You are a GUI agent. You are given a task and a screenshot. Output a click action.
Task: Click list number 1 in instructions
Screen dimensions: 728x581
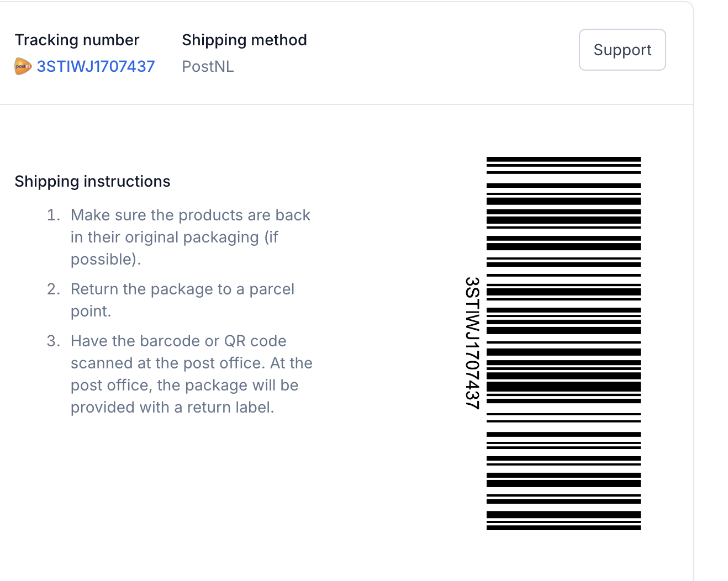tap(53, 215)
